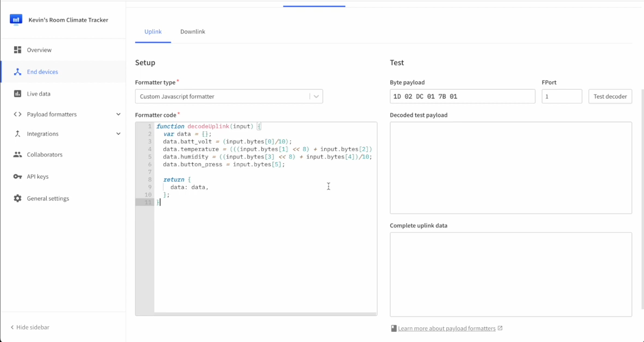Click the General settings gear icon
Screen dimensions: 644x342
[x=17, y=199]
